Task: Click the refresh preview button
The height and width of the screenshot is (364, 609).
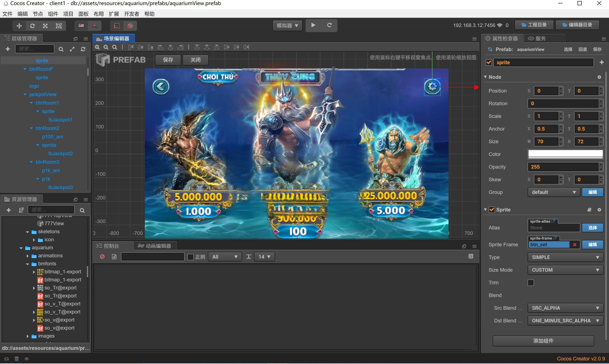Action: tap(329, 25)
